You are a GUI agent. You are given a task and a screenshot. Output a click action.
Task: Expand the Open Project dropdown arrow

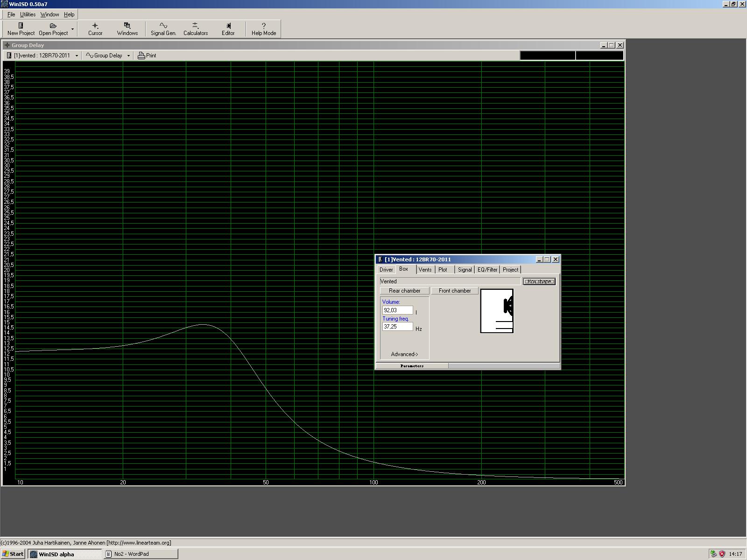tap(72, 29)
